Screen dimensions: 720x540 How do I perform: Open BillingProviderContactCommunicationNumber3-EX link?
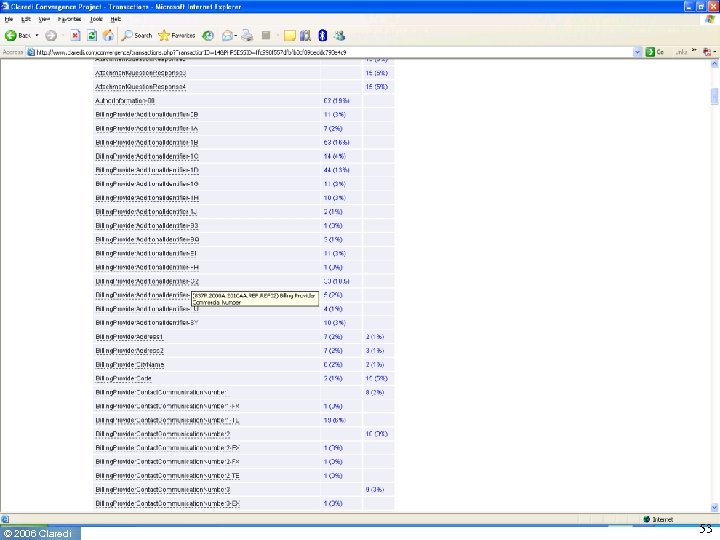[167, 503]
